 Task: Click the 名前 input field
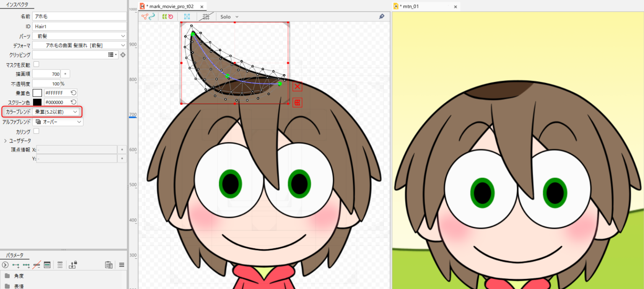[x=80, y=16]
